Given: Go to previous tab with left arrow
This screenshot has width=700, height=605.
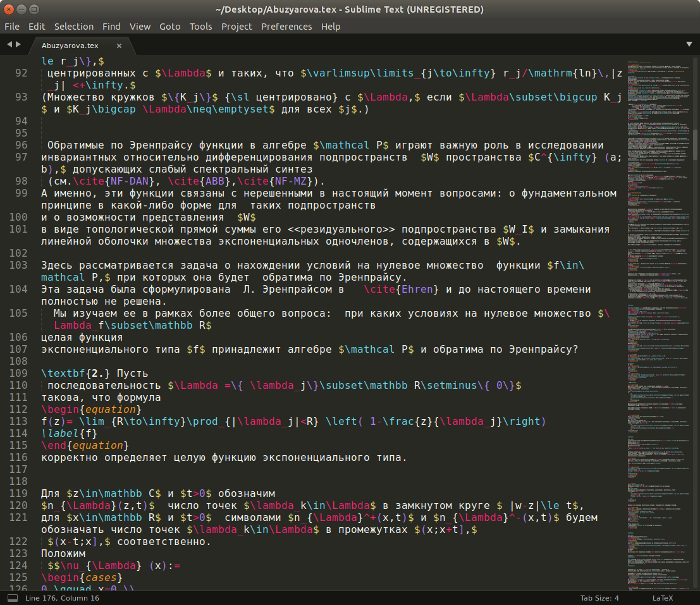Looking at the screenshot, I should point(9,44).
